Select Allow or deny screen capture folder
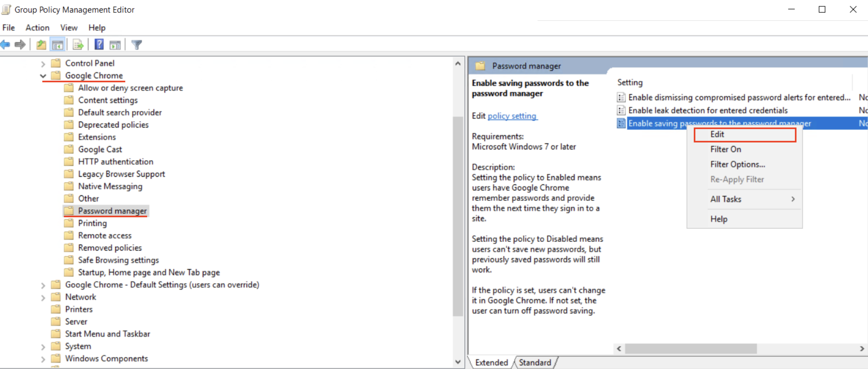The width and height of the screenshot is (868, 369). click(x=130, y=88)
